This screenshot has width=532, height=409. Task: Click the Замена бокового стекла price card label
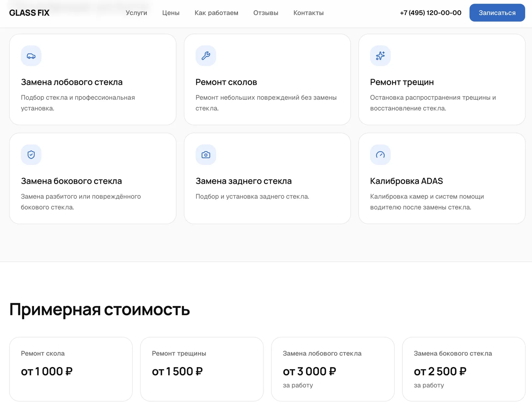click(x=453, y=353)
